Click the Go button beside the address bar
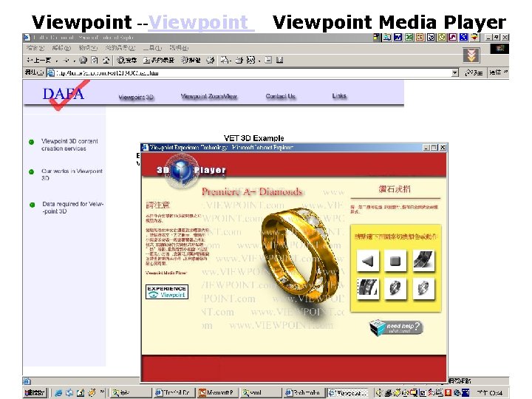Screen dimensions: 532x399 474,72
